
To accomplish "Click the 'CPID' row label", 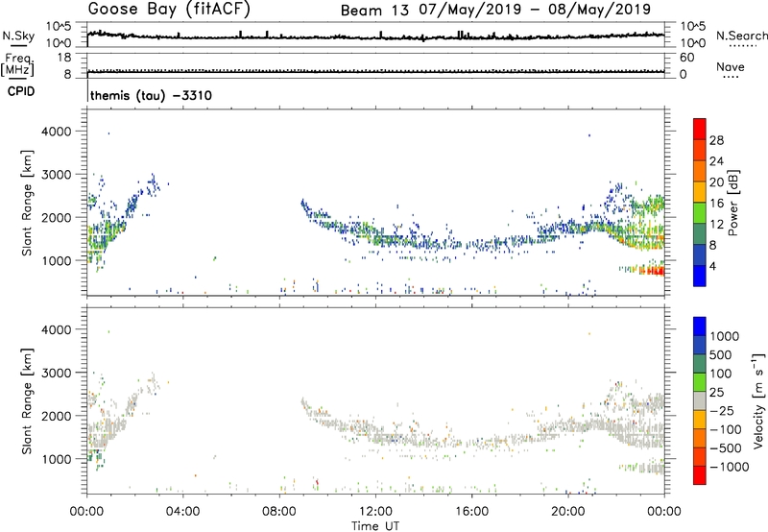I will 21,91.
